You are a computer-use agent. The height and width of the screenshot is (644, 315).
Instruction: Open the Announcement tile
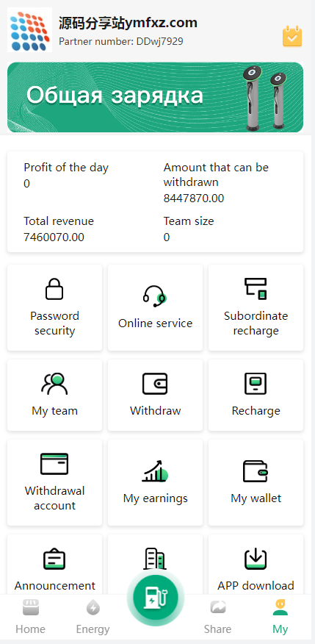tap(54, 565)
